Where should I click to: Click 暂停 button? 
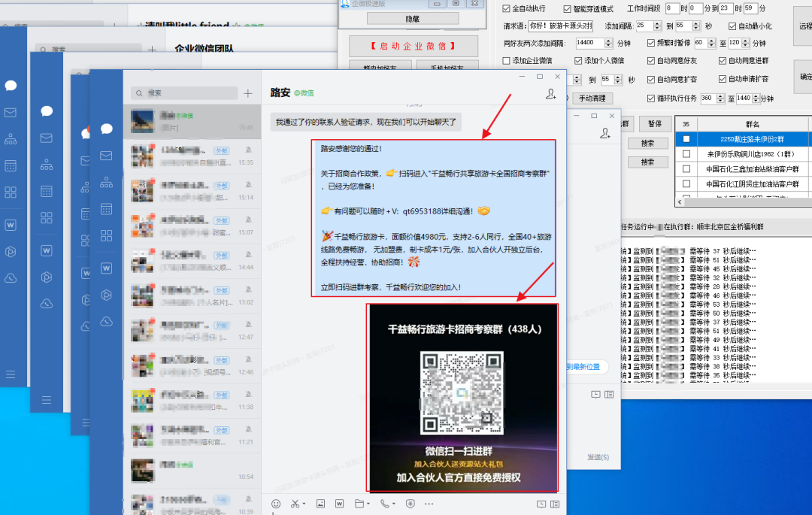655,124
